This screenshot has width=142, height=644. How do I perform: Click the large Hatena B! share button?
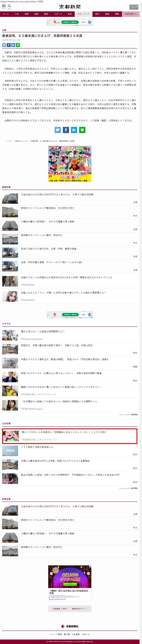[74, 130]
